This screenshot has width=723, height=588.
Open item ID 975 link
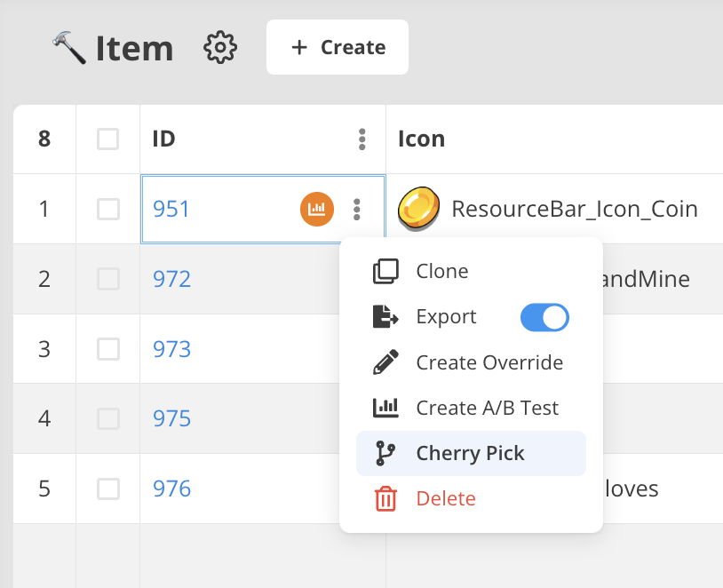click(x=171, y=418)
